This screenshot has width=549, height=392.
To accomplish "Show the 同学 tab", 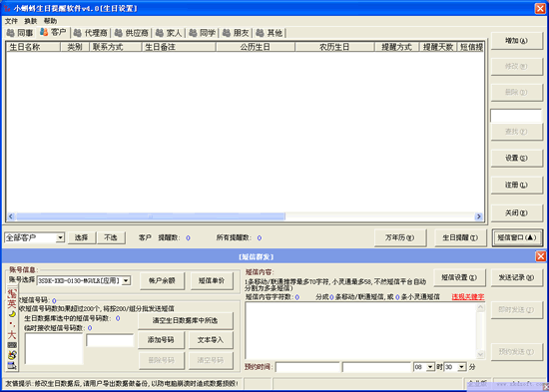I will tap(202, 33).
